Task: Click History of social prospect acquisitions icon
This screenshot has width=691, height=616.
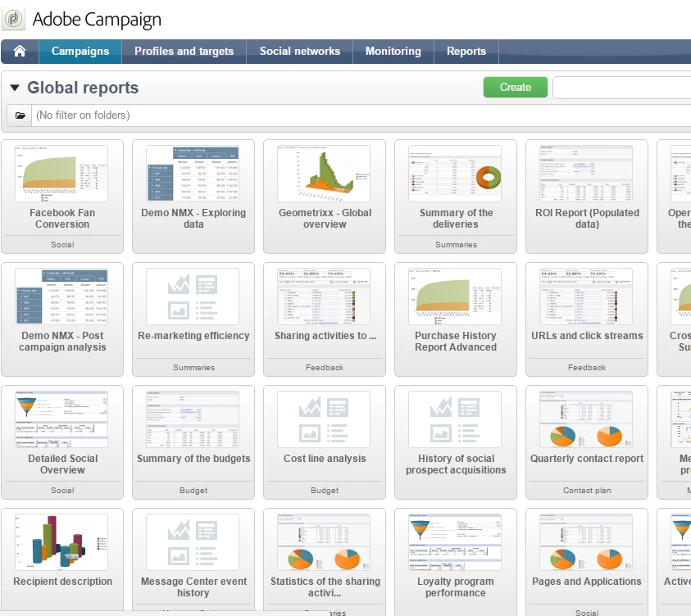Action: (x=455, y=419)
